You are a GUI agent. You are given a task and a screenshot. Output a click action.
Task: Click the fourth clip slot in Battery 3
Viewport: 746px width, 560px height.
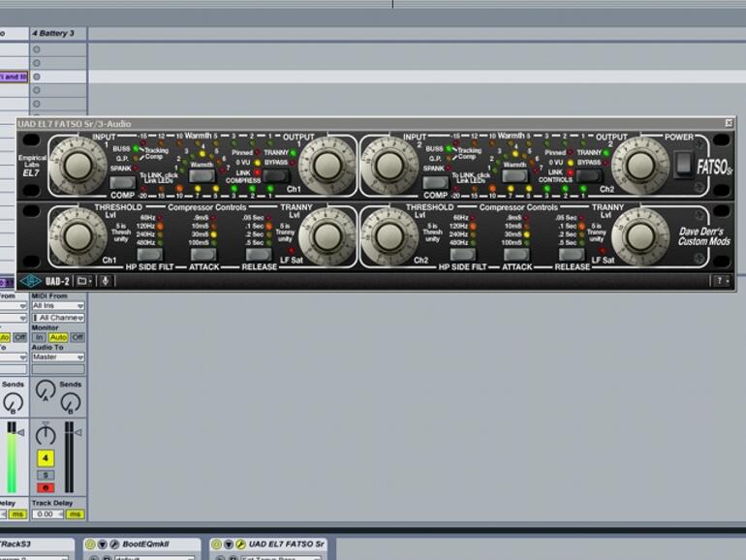[58, 90]
